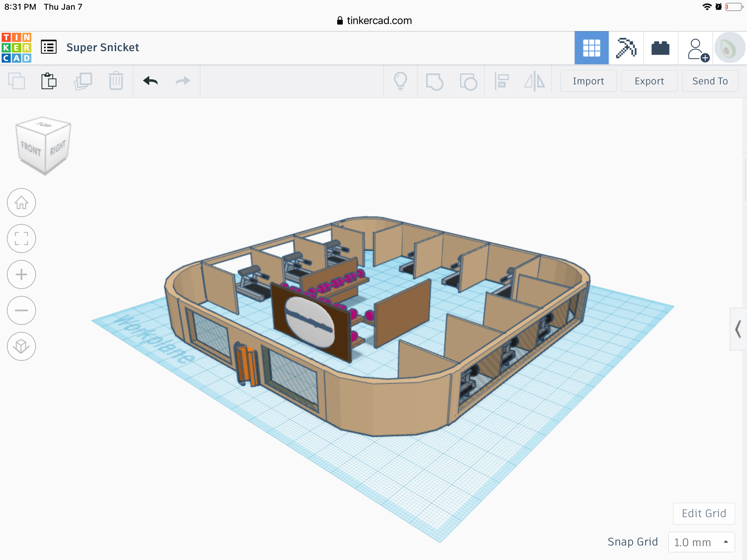Screen dimensions: 747x560
Task: Open the Snap Grid 1.0 mm dropdown
Action: click(701, 542)
